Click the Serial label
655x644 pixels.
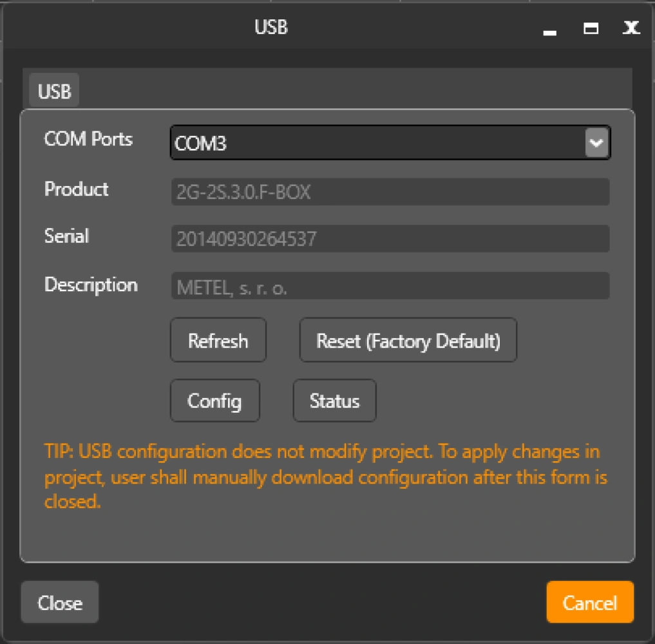(x=66, y=236)
